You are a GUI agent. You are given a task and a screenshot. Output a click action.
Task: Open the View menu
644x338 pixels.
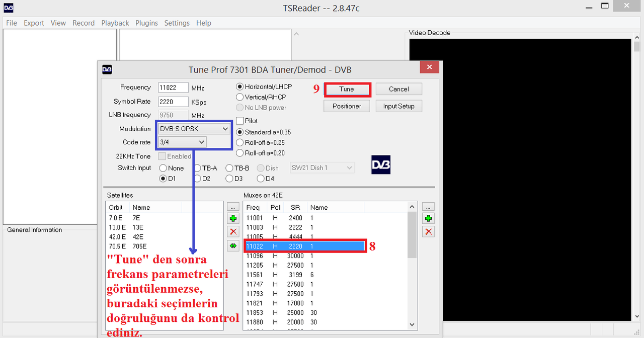(58, 23)
